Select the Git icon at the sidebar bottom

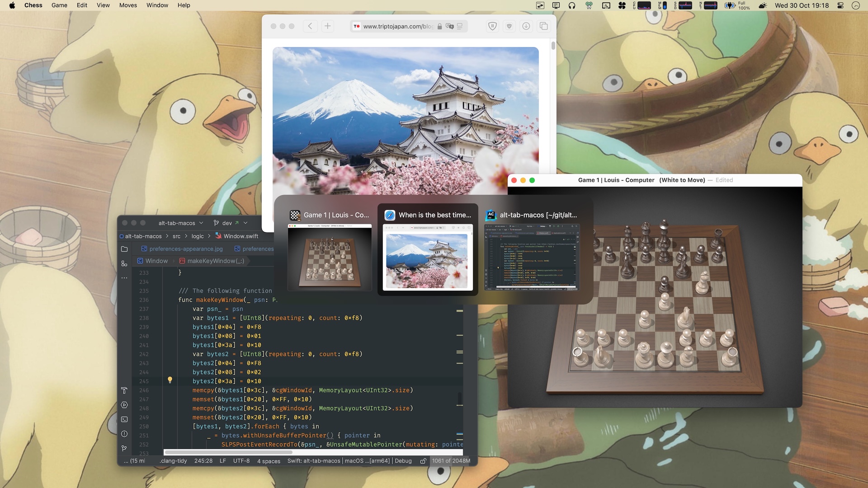pos(125,449)
